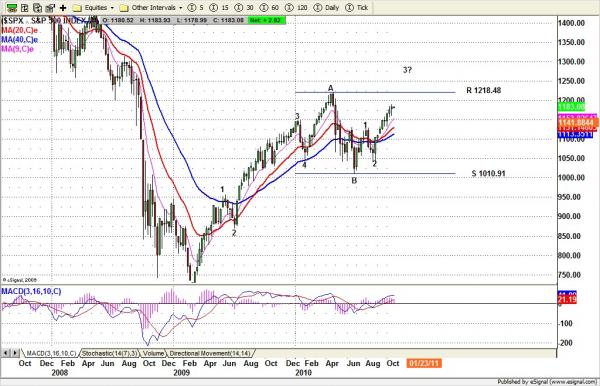Click the Published by eSignal link text
Screen dimensions: 600x386
pyautogui.click(x=547, y=382)
